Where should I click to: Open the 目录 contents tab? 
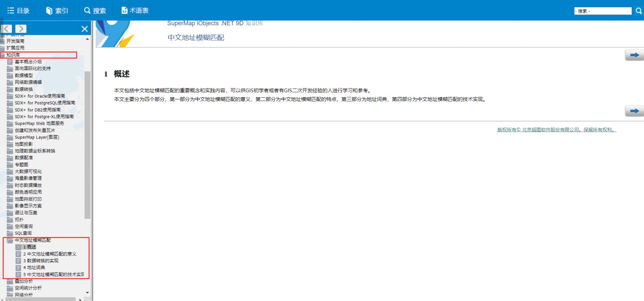[x=19, y=11]
